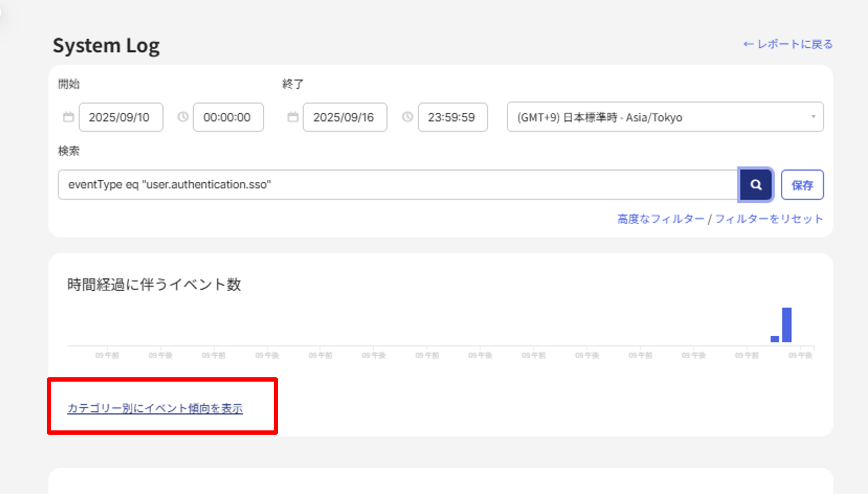Click the end time field 23:59:59

[452, 117]
